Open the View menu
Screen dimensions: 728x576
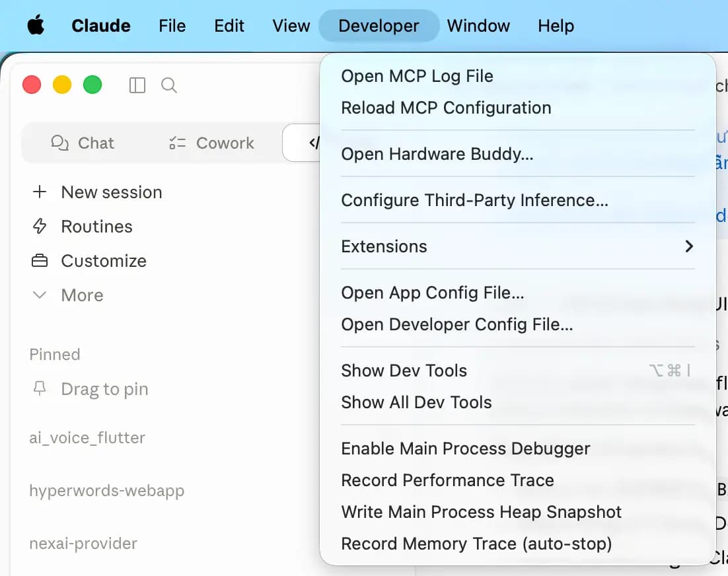tap(291, 26)
